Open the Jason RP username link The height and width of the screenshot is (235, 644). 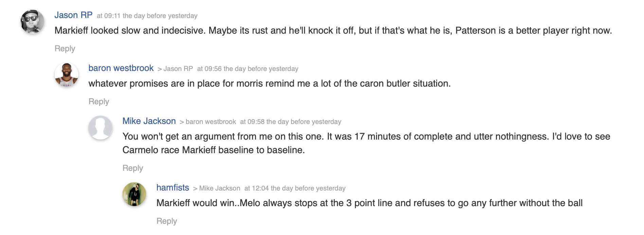[x=73, y=15]
